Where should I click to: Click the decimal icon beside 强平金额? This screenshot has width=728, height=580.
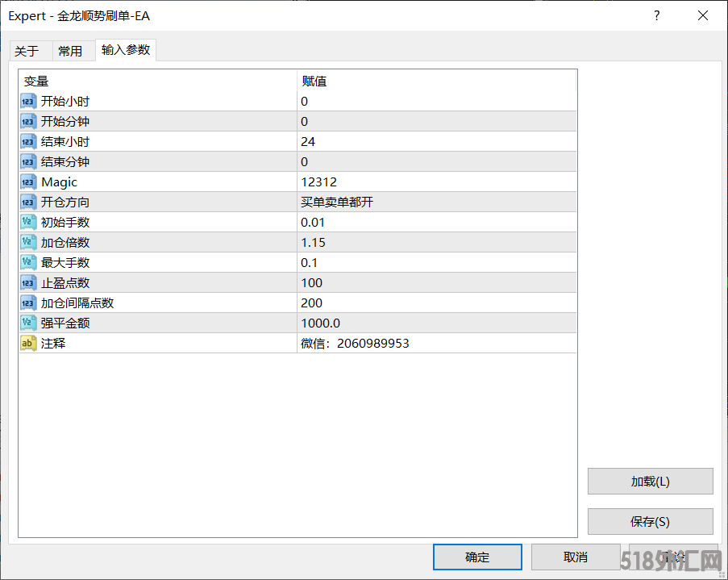coord(28,323)
